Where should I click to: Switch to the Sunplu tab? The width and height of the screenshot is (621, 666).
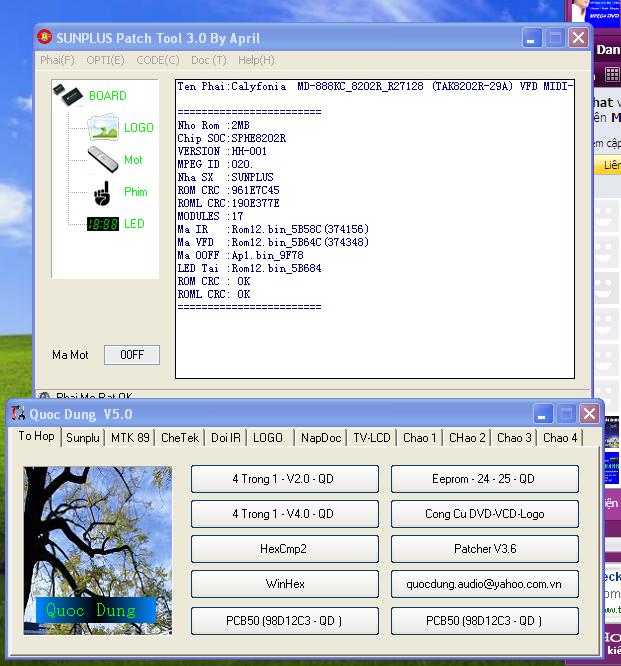pyautogui.click(x=83, y=437)
